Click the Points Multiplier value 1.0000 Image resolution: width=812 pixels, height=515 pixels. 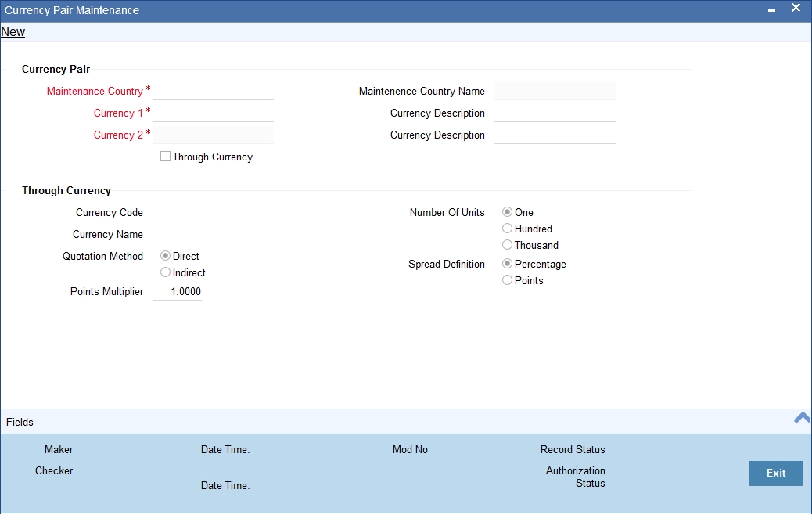(177, 291)
